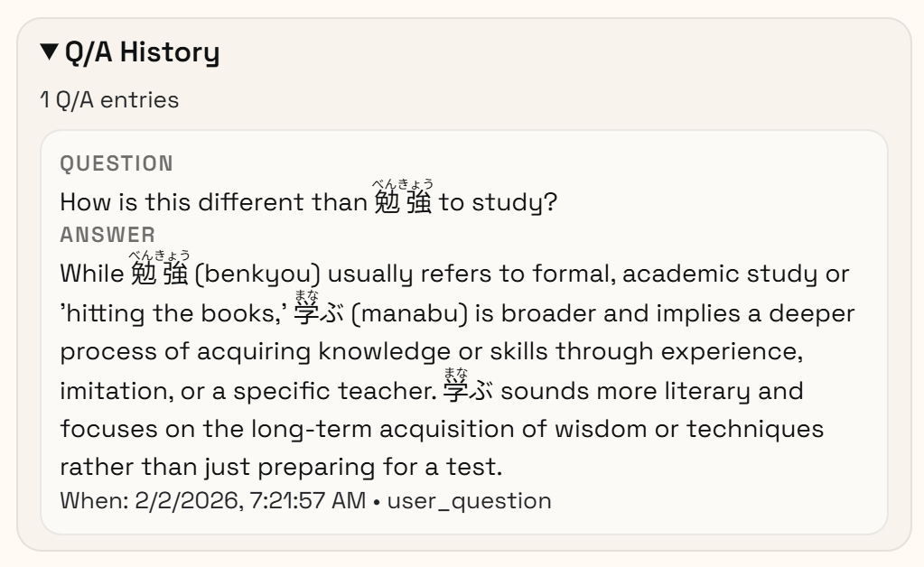Click the second 学ぶ before "sounds more literary"
Image resolution: width=924 pixels, height=567 pixels.
468,392
